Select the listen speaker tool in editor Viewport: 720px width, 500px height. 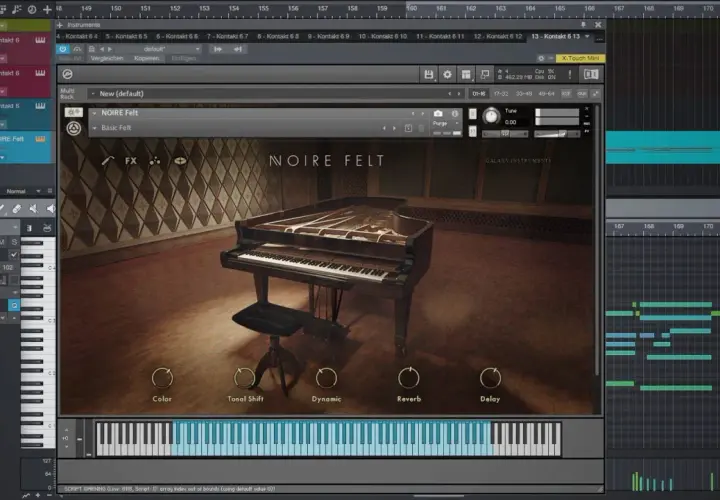click(x=51, y=209)
